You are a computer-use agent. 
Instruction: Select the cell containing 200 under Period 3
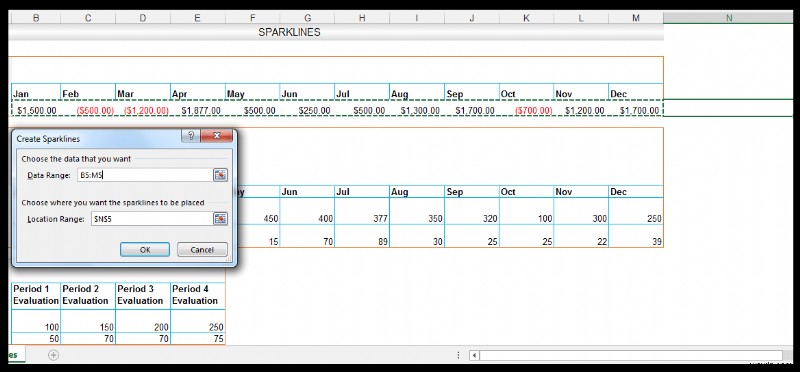coord(143,321)
